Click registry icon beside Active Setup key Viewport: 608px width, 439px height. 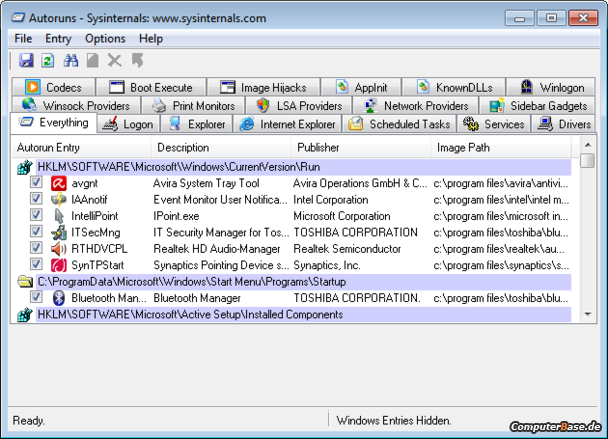24,315
